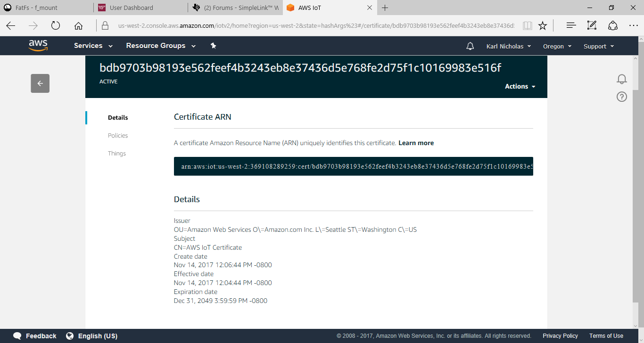Click effective date Nov 14, 2017 12:04:44 PM
This screenshot has width=644, height=343.
223,283
